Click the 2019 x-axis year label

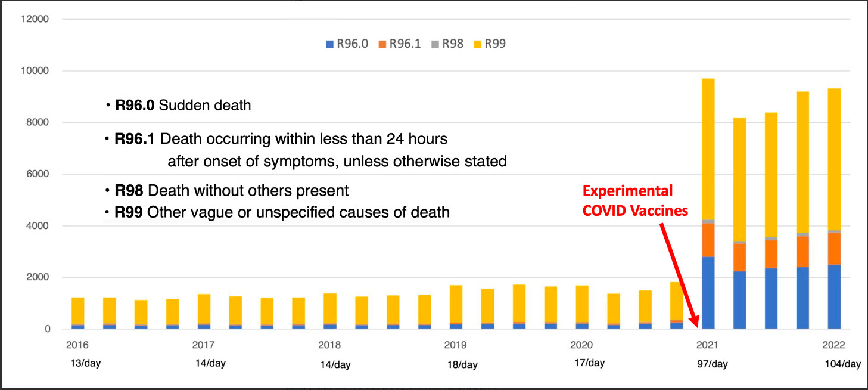(x=456, y=345)
